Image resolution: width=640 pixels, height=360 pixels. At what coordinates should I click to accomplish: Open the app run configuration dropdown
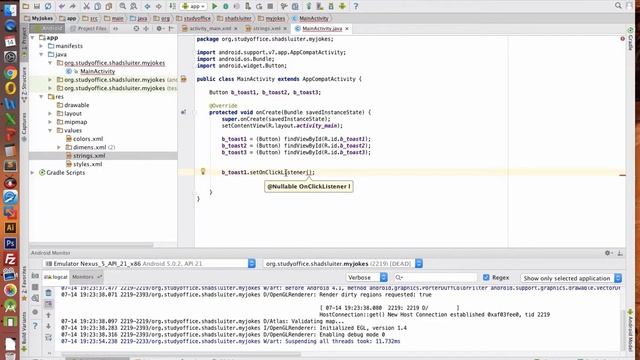(x=193, y=6)
